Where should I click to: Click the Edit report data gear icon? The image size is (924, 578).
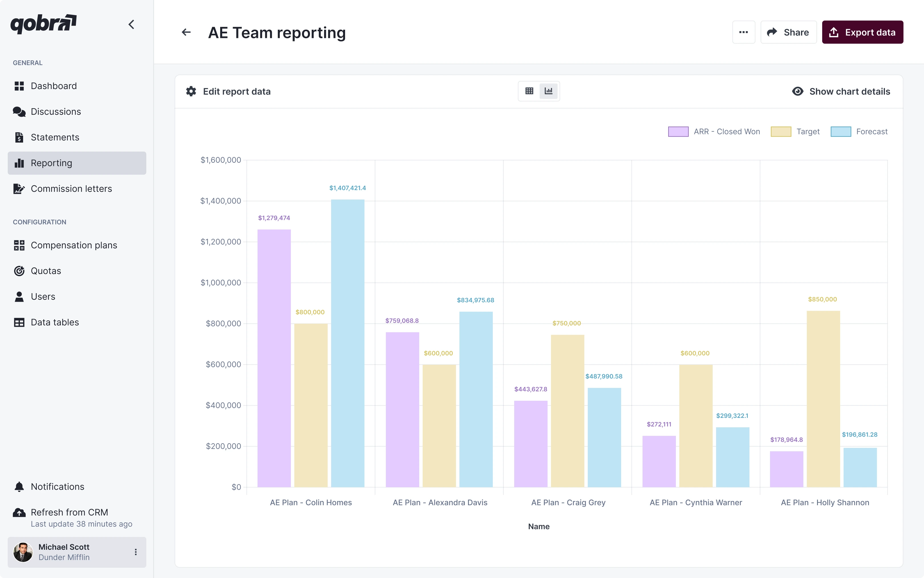coord(191,91)
